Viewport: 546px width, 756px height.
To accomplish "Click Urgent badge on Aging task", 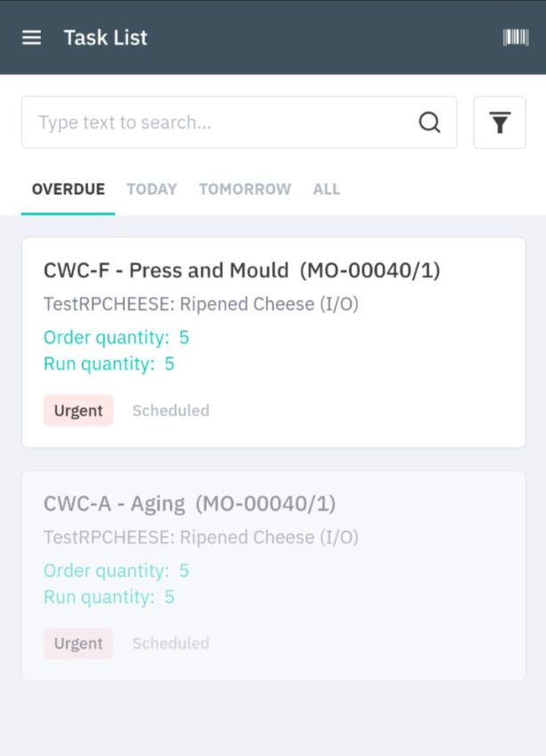I will point(78,643).
